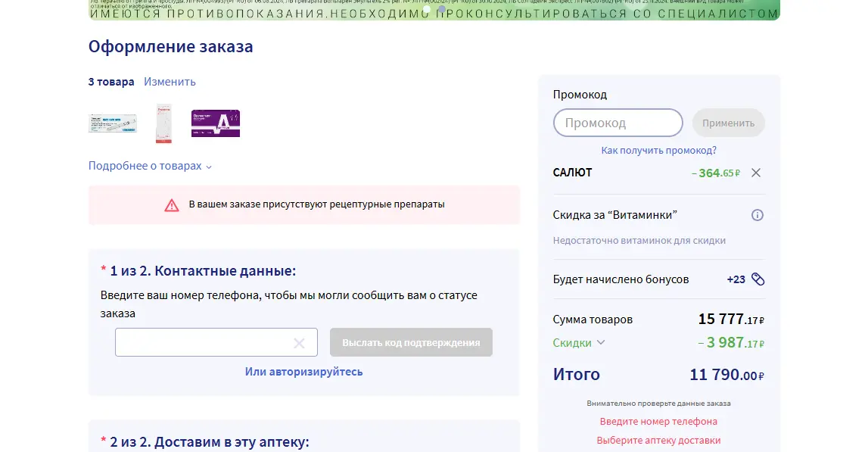Expand Подробнее о товарах details
The width and height of the screenshot is (868, 452).
(x=150, y=166)
